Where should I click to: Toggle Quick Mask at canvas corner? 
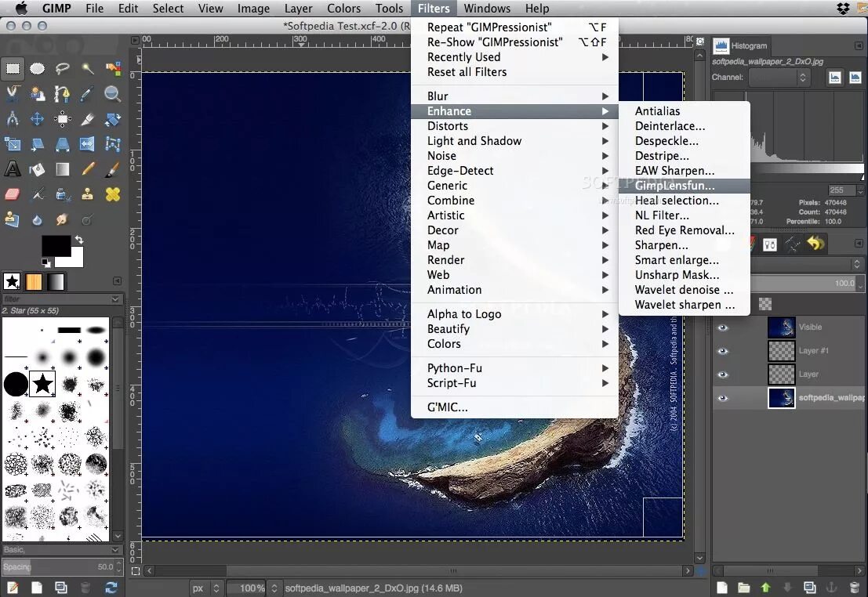coord(136,571)
